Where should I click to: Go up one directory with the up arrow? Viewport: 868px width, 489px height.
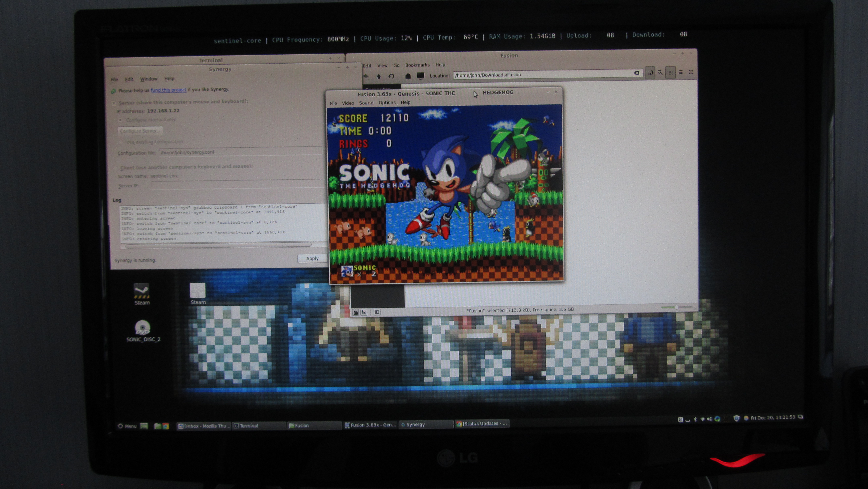click(x=378, y=77)
